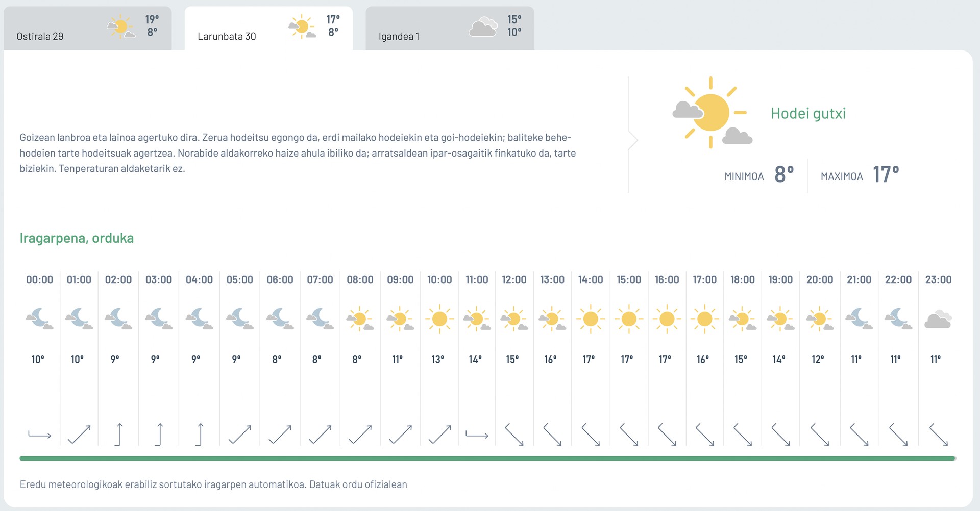The image size is (980, 511).
Task: Click the moon icon under 05:00
Action: pos(240,319)
